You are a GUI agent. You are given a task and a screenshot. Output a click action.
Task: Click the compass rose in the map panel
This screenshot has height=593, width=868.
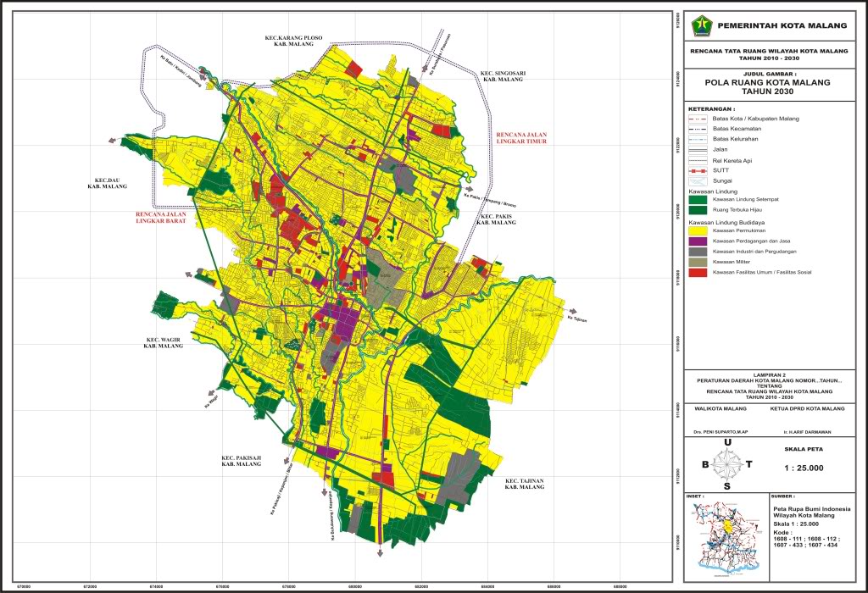click(x=727, y=464)
